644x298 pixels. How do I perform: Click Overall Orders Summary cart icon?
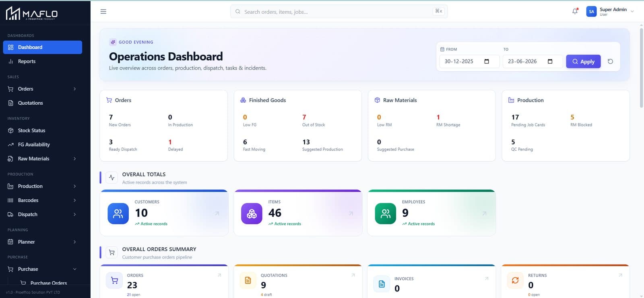pyautogui.click(x=112, y=252)
